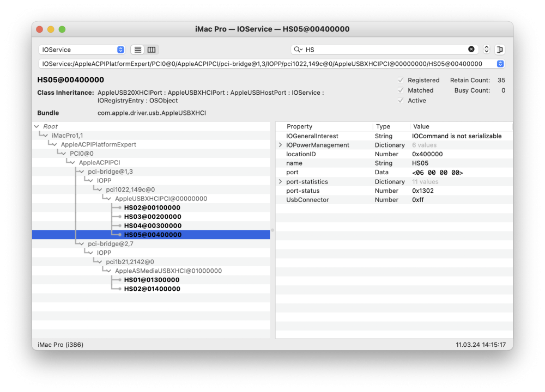Switch to the hierarchical list view icon
The height and width of the screenshot is (392, 545).
point(138,50)
